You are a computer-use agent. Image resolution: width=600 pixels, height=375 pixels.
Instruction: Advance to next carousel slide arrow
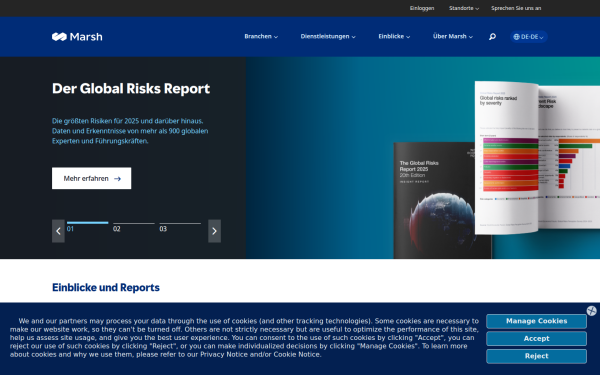(214, 231)
